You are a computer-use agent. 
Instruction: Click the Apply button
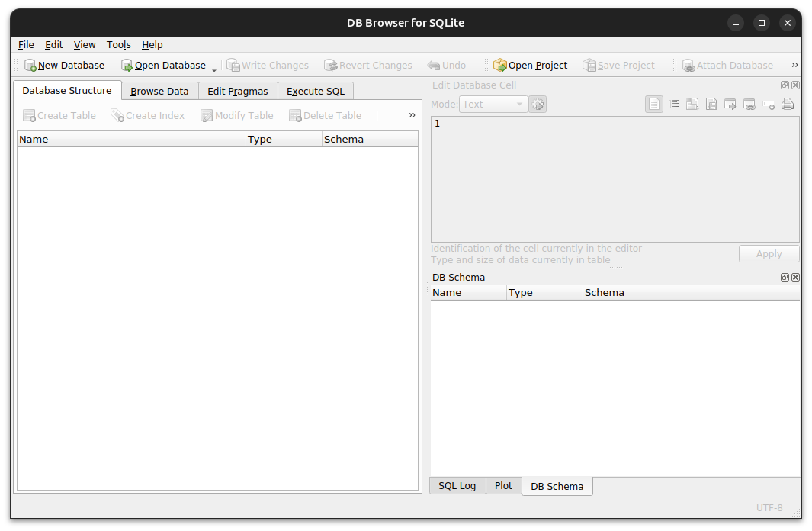coord(769,253)
